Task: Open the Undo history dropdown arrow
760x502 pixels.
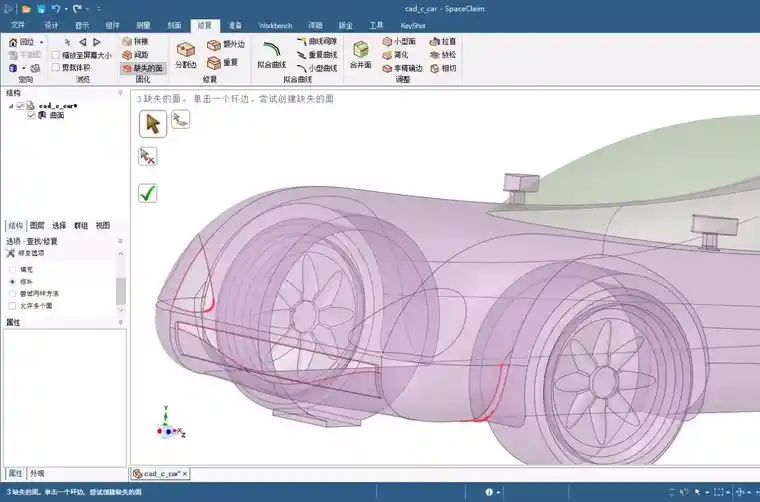Action: coord(66,9)
